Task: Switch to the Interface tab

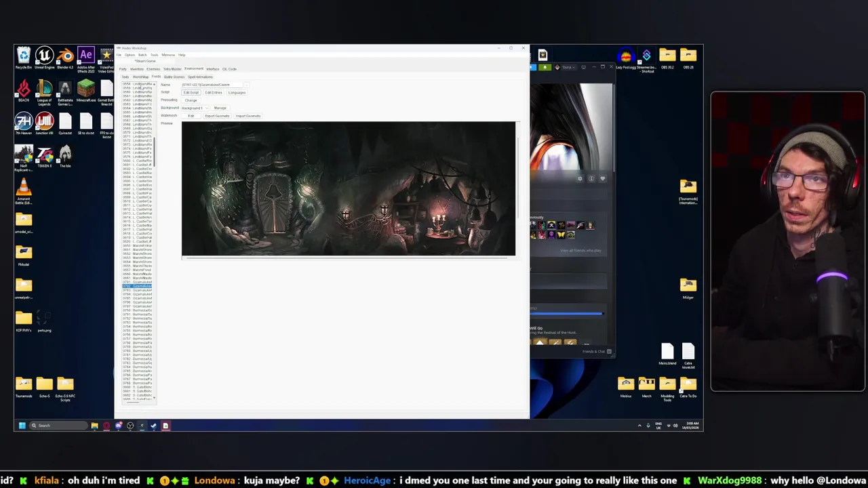Action: click(212, 69)
